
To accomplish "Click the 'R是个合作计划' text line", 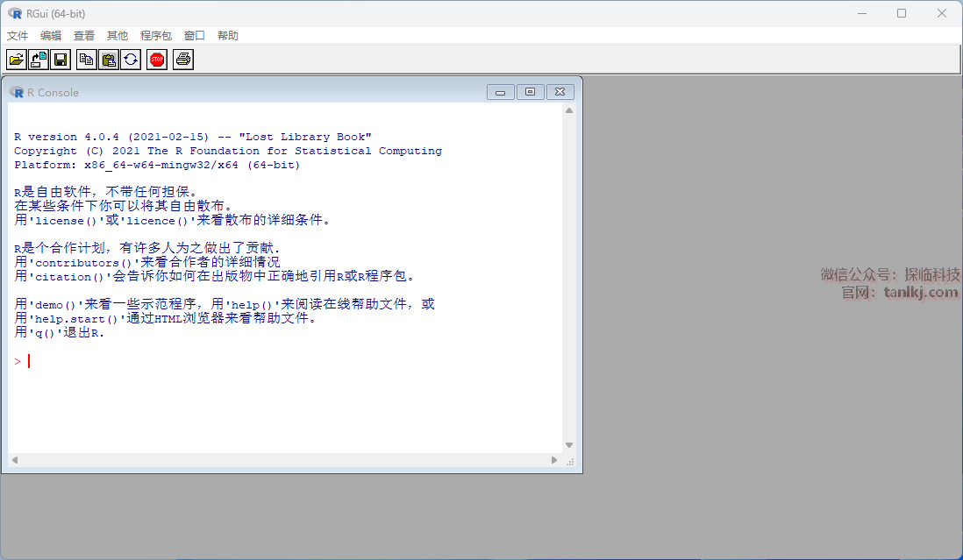I will tap(147, 248).
